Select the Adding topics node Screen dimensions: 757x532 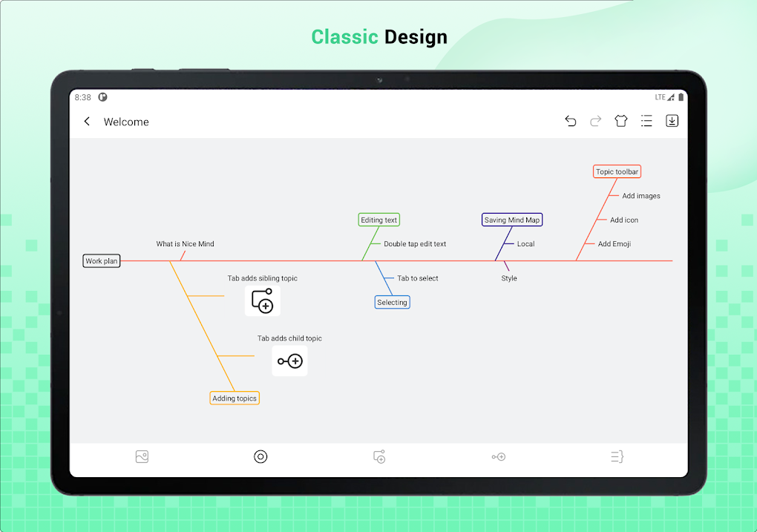pos(234,398)
